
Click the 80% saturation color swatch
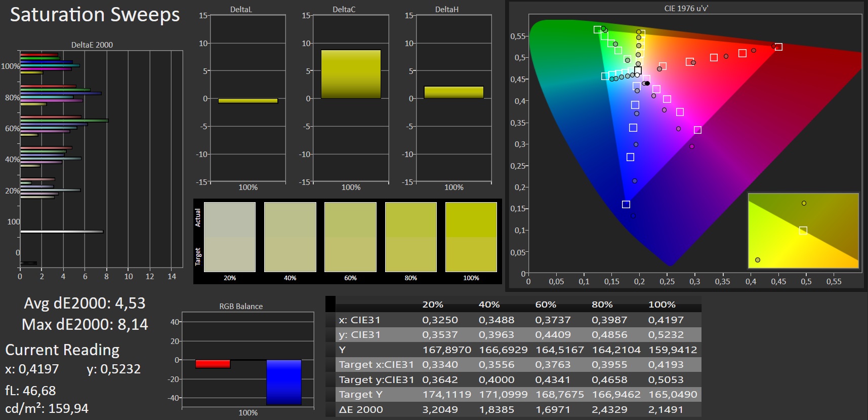(x=410, y=237)
